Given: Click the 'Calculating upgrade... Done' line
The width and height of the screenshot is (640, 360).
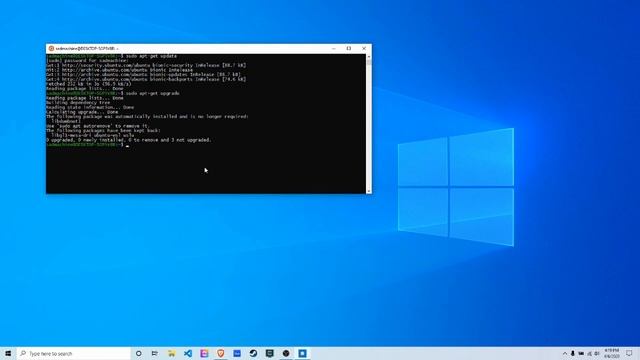Looking at the screenshot, I should tap(82, 112).
